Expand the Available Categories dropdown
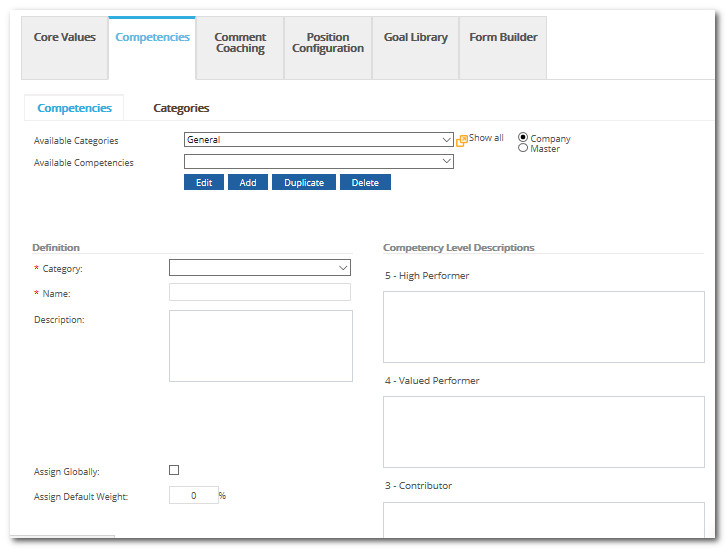This screenshot has width=726, height=549. 319,140
